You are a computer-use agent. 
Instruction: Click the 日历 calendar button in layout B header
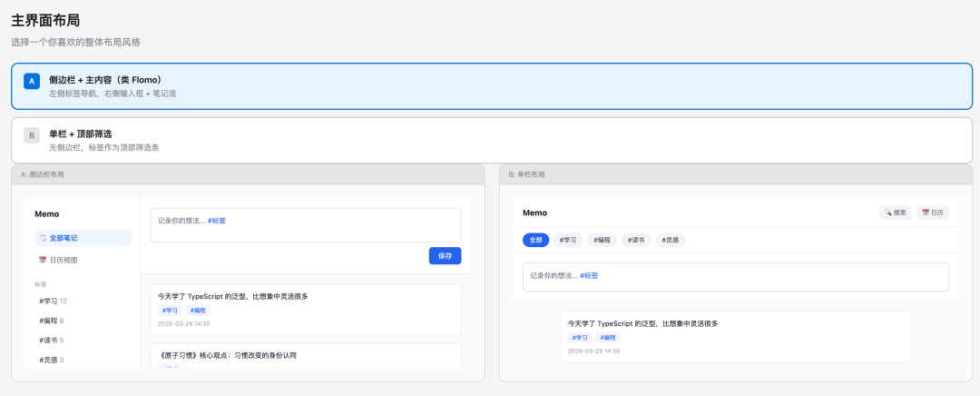click(x=932, y=213)
